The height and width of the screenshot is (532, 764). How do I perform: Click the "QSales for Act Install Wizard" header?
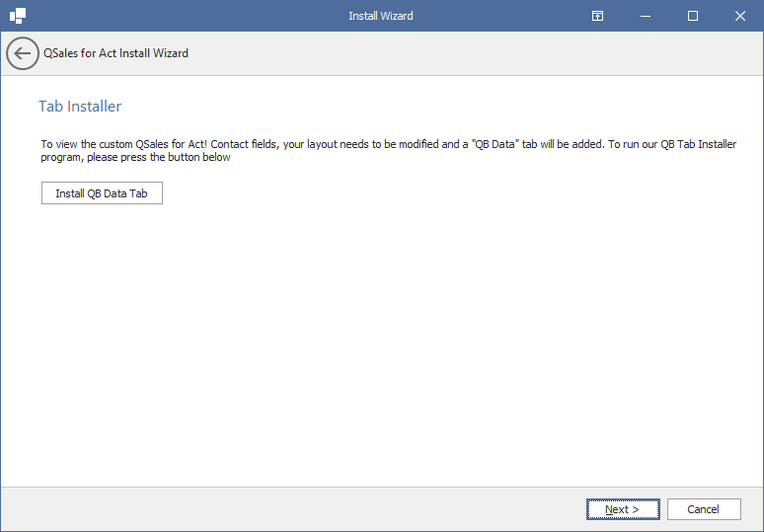pyautogui.click(x=115, y=53)
